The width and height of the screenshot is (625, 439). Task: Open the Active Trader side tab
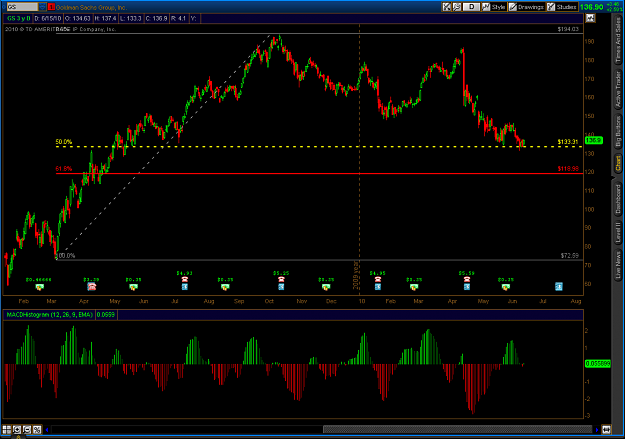tap(618, 89)
